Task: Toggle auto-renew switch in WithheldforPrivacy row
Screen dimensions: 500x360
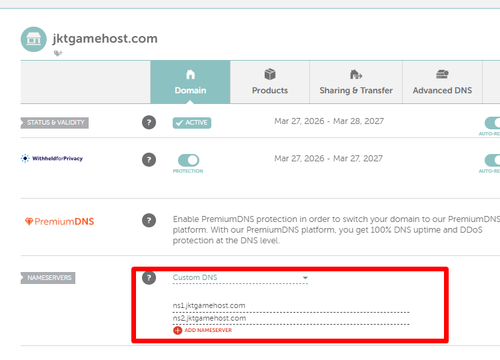Action: 492,160
